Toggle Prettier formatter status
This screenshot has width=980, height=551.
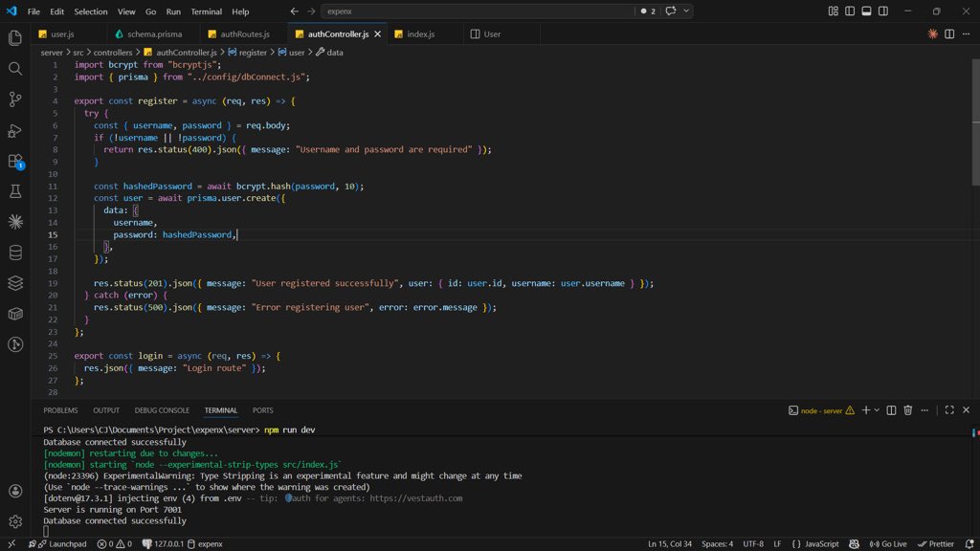point(936,544)
